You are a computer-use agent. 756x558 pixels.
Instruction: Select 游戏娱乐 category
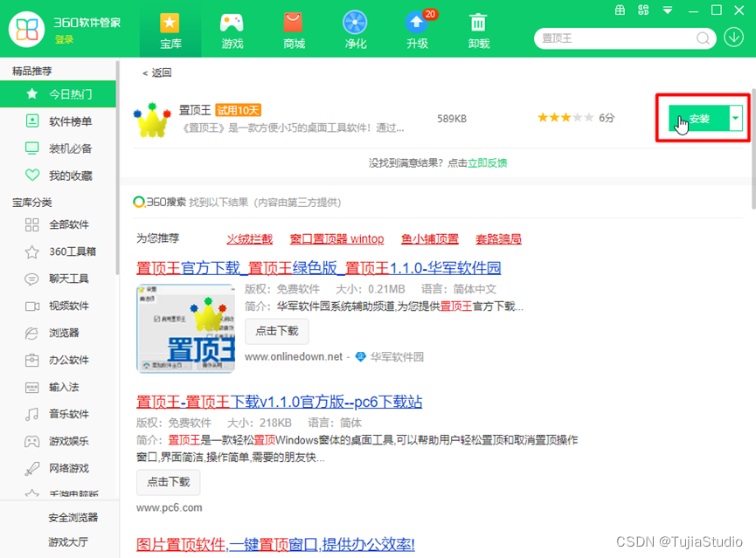pyautogui.click(x=58, y=441)
